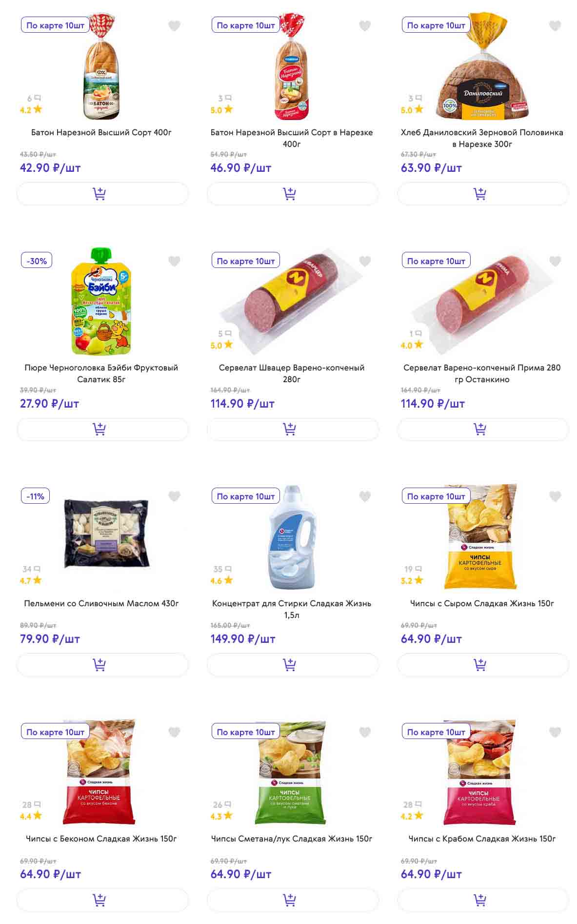This screenshot has width=577, height=924.
Task: Open the 35 reviews count on Концентрат
Action: tap(222, 569)
